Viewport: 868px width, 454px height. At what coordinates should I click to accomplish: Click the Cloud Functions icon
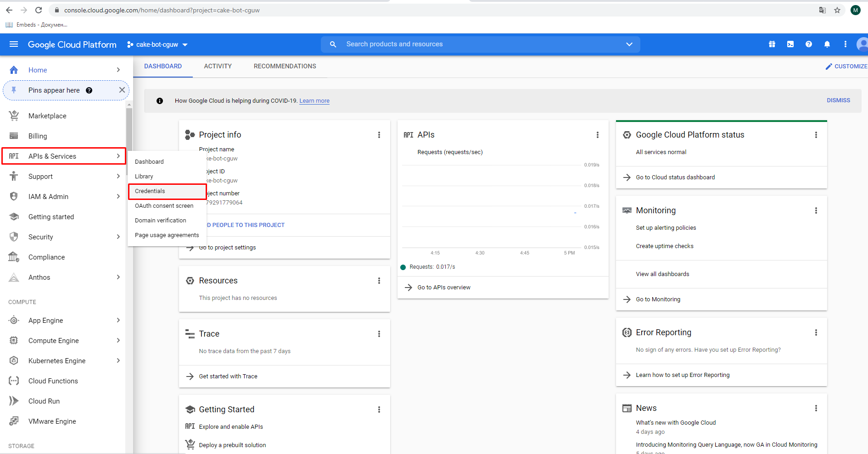click(x=14, y=381)
